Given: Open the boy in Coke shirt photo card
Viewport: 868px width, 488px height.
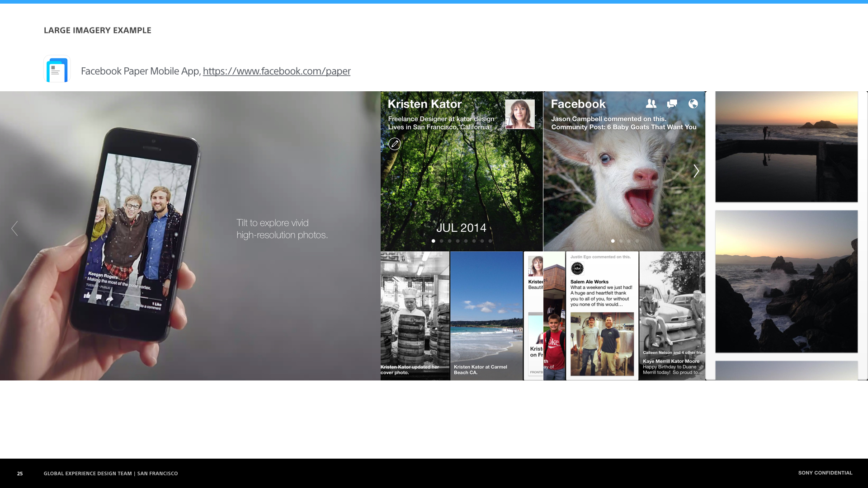Looking at the screenshot, I should point(554,315).
